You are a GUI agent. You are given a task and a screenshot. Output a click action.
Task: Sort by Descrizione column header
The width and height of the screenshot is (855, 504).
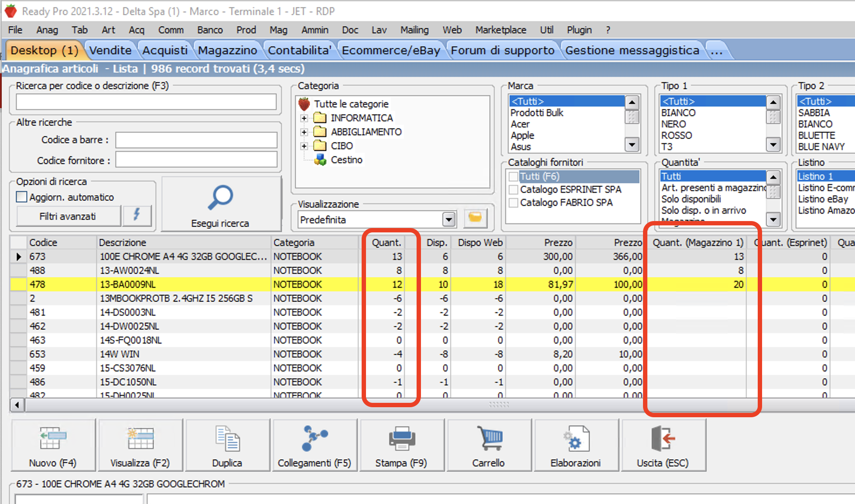(x=183, y=242)
